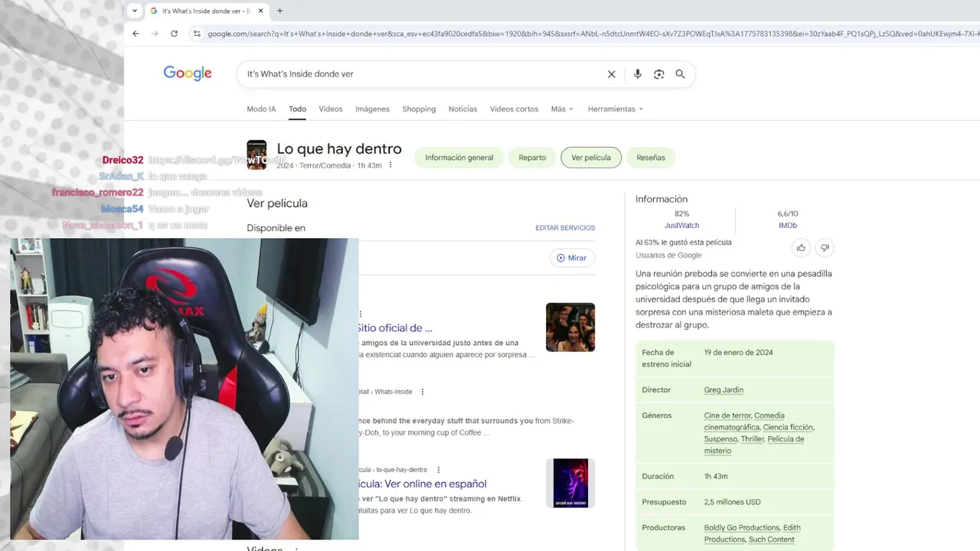
Task: Open options for lo-que-hay-dentro result
Action: tap(438, 470)
